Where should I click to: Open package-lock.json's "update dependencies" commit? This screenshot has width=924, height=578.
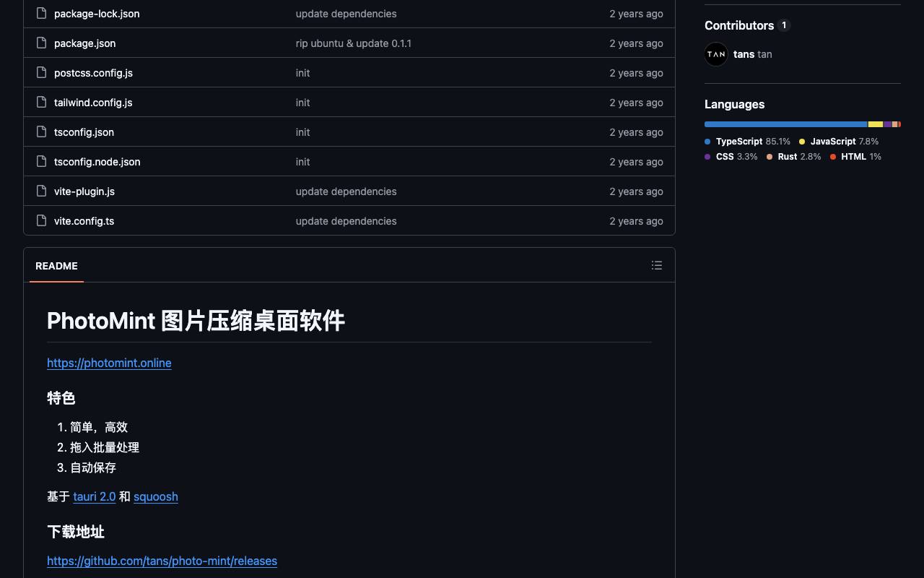pyautogui.click(x=346, y=14)
